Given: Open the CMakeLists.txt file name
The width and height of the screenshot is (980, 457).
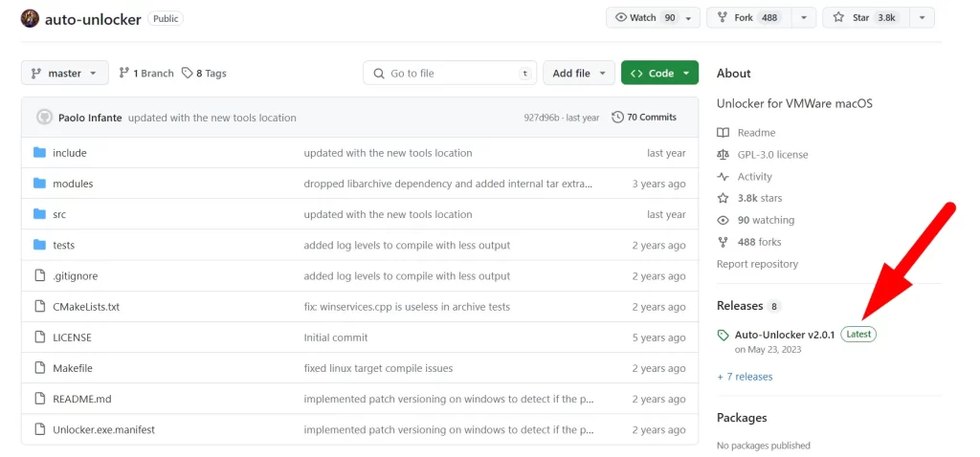Looking at the screenshot, I should tap(86, 307).
